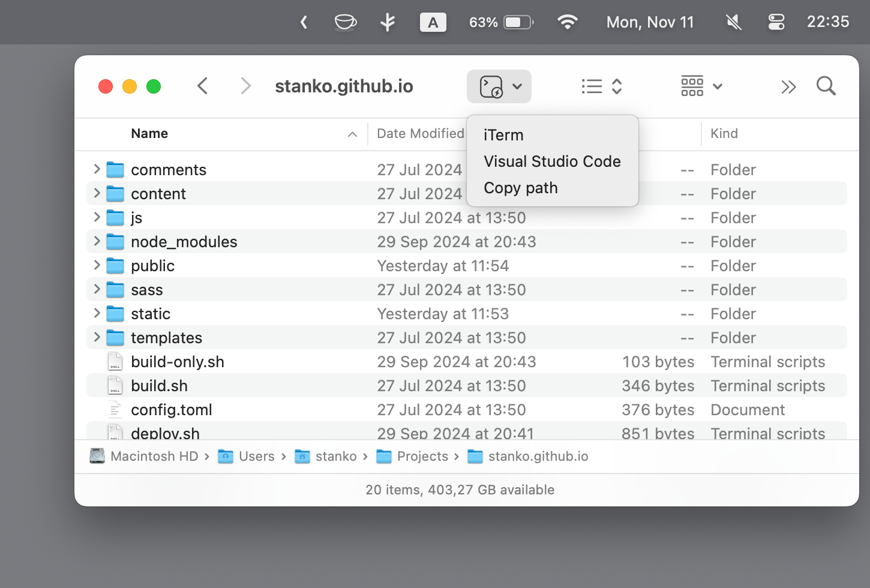Select the js folder row name
Screen dimensions: 870x588
point(137,218)
